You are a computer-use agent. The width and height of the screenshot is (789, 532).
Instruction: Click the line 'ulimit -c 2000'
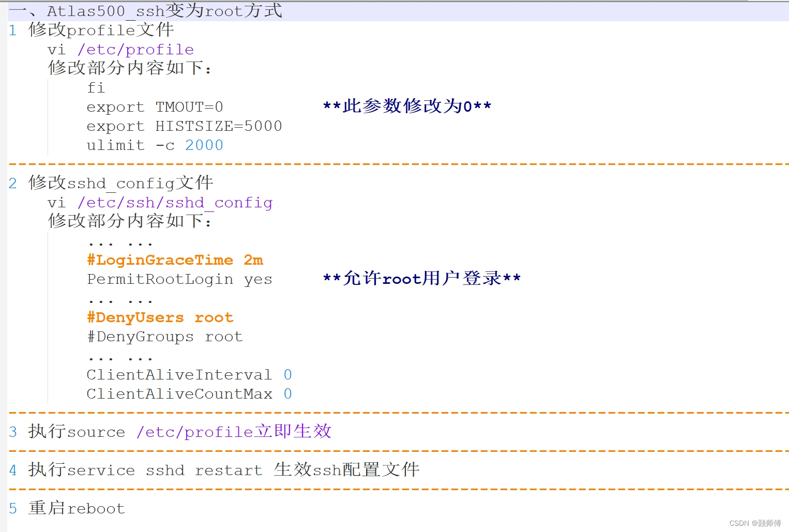coord(155,145)
